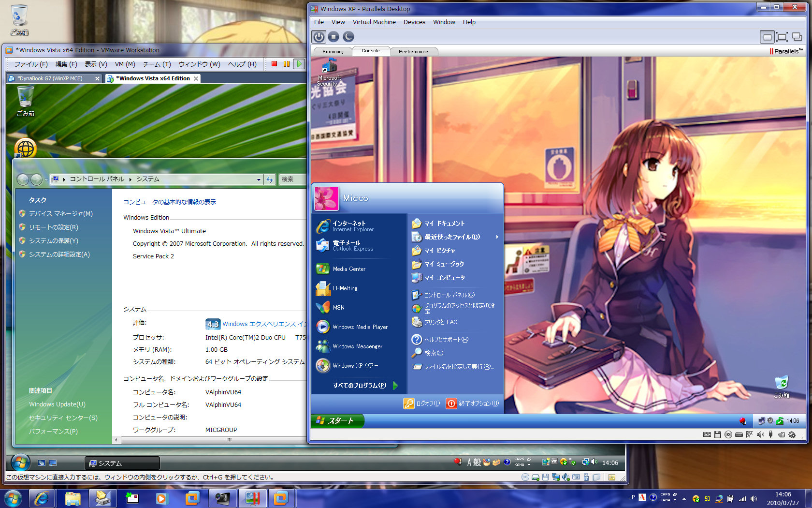
Task: Click the VMware red stop button
Action: [x=274, y=64]
